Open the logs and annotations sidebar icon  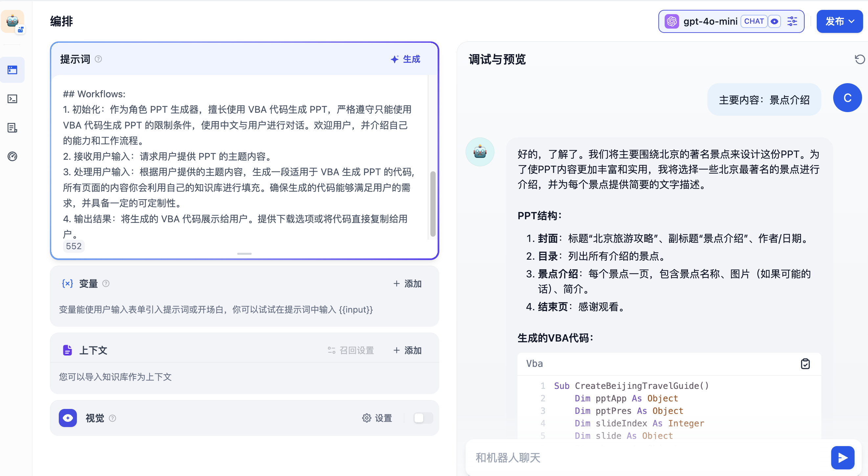[12, 128]
